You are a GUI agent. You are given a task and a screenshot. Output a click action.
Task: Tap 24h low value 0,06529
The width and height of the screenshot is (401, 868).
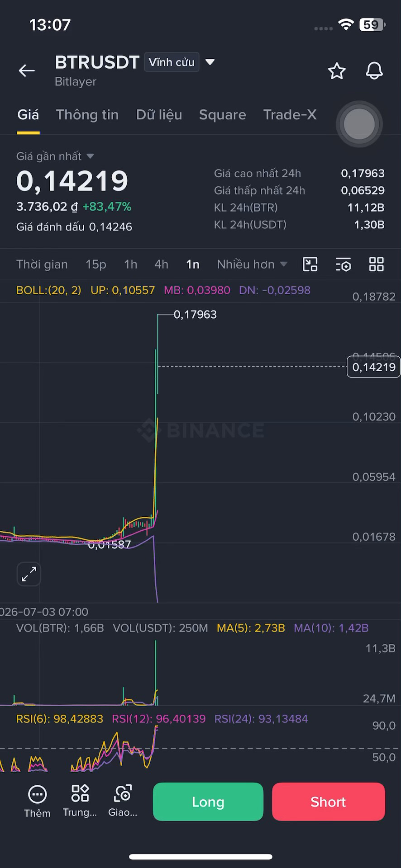tap(363, 190)
